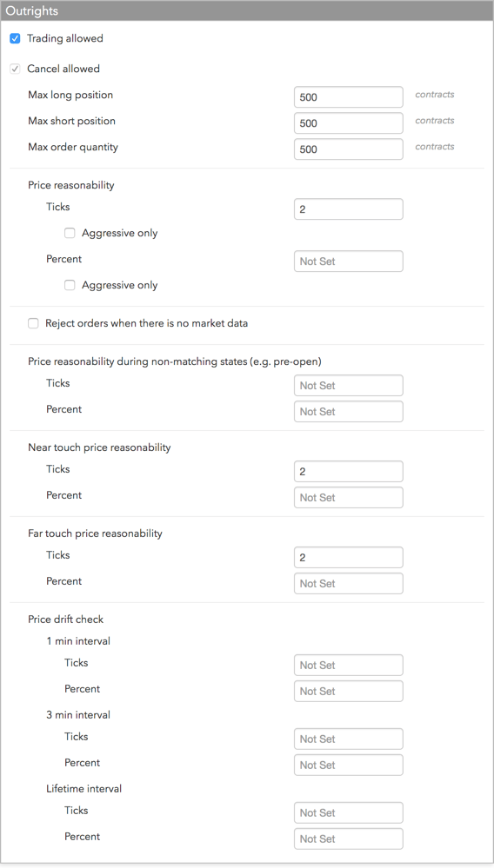Focus Near touch price reasonability Ticks field
Screen dimensions: 494x868
coord(349,471)
